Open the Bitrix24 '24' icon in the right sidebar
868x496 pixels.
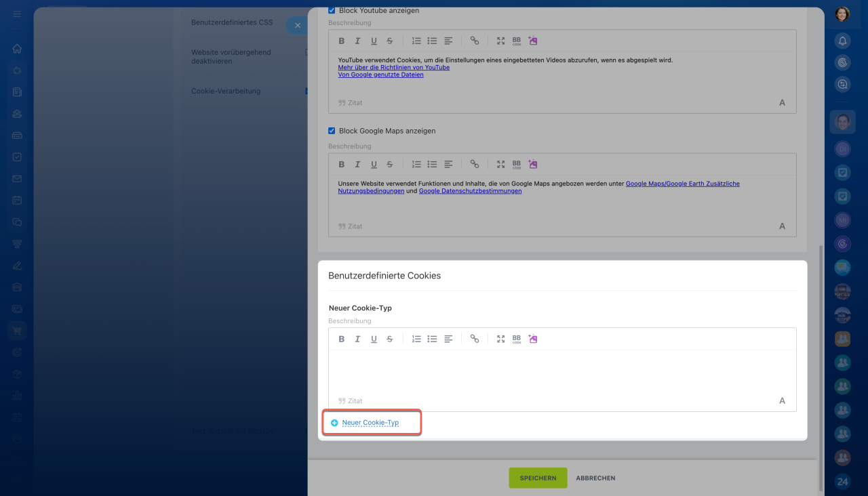tap(842, 482)
